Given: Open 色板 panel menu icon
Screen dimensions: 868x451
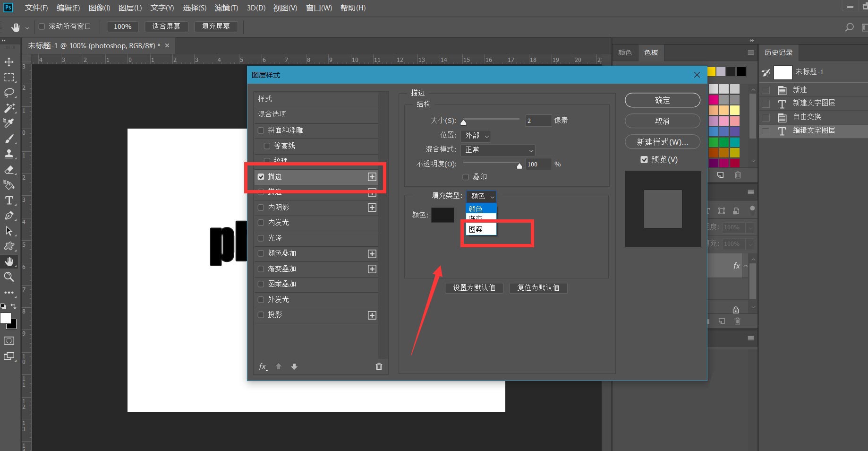Looking at the screenshot, I should point(751,52).
